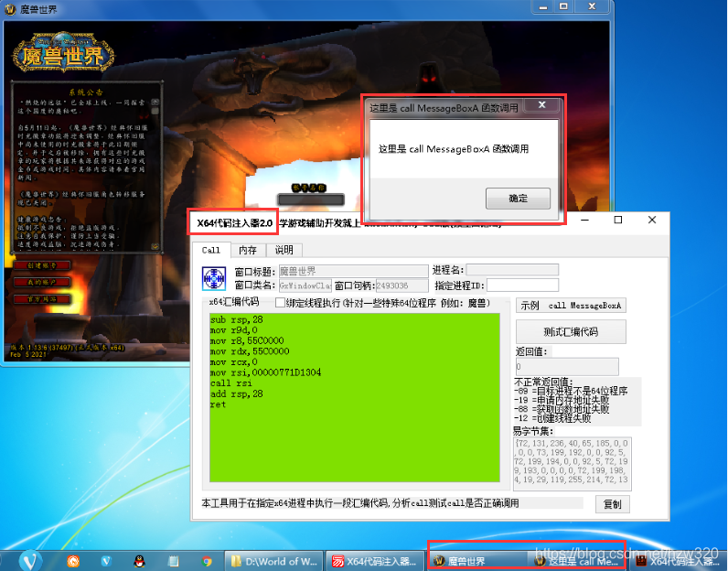Image resolution: width=728 pixels, height=571 pixels.
Task: Click 示例 call MessageBoxA button
Action: tap(571, 306)
